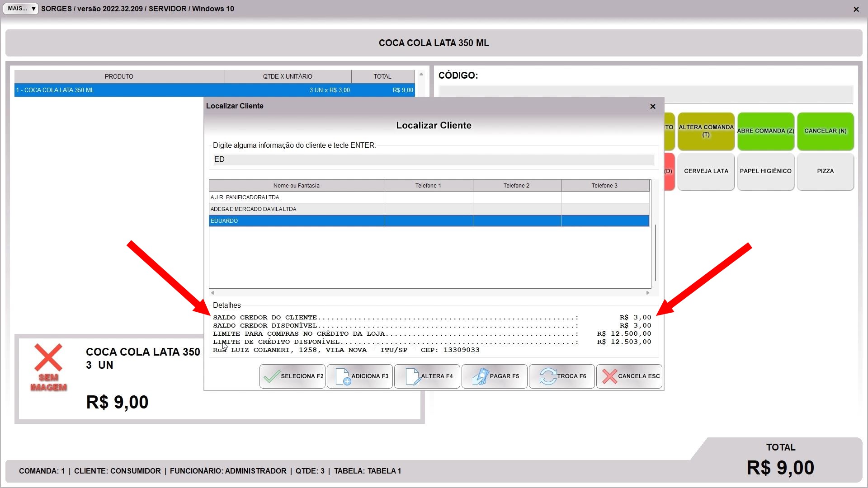Select the ADEGA E MERCADO DA VILA LTDA row
This screenshot has height=488, width=868.
pyautogui.click(x=429, y=209)
